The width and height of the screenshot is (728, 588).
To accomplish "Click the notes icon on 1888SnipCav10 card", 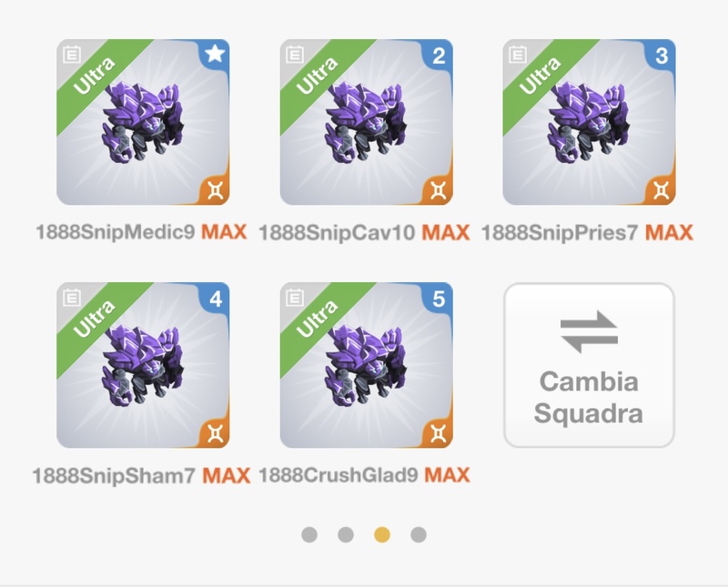I will (x=294, y=55).
